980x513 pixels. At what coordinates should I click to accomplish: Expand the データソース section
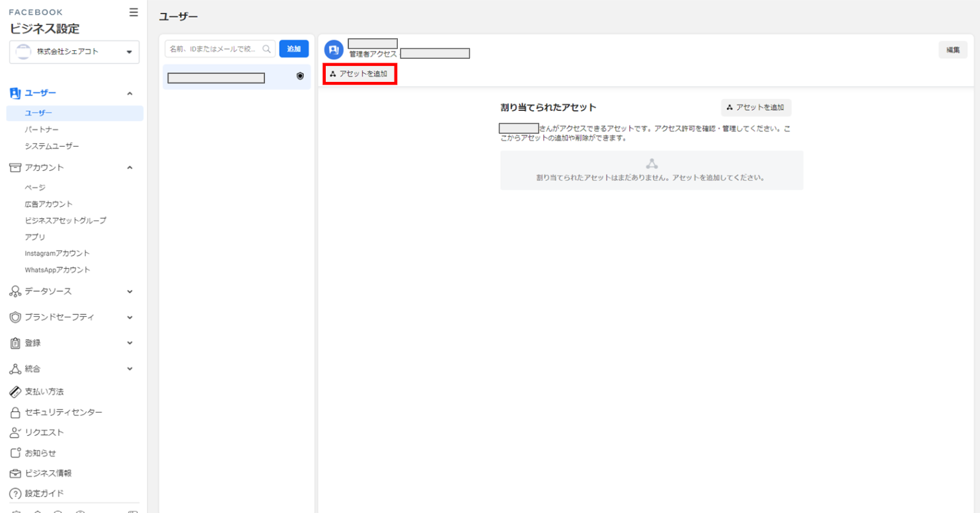130,291
